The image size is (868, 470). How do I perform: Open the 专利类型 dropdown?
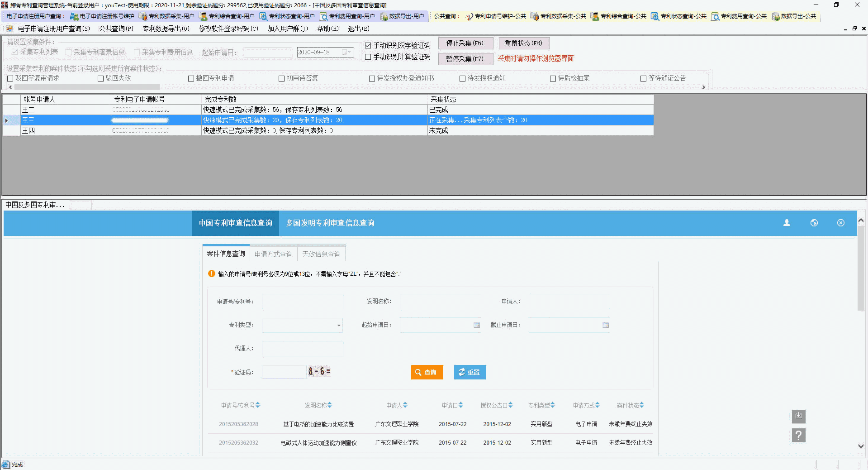point(339,325)
